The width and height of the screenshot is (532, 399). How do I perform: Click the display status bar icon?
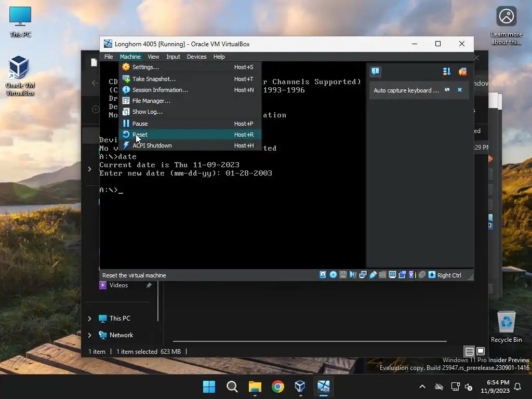(392, 275)
